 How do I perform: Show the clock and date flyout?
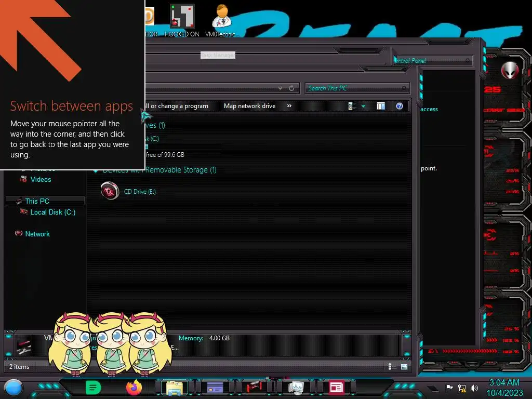tap(504, 388)
